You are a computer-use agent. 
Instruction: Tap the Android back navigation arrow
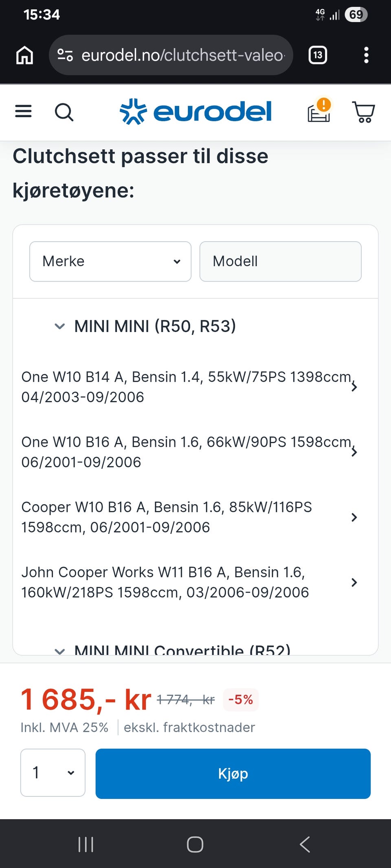pyautogui.click(x=305, y=844)
